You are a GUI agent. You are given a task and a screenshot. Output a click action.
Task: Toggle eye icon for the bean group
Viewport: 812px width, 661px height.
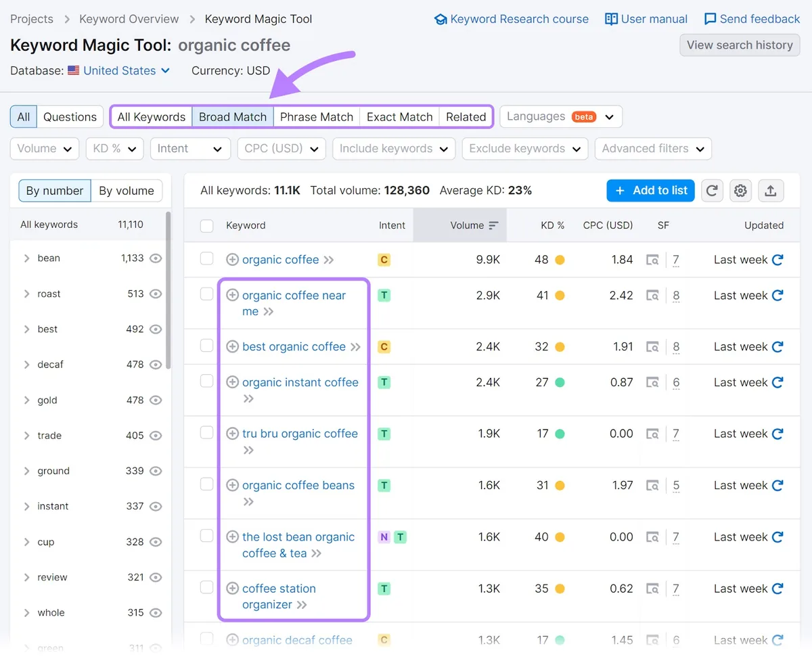coord(156,258)
